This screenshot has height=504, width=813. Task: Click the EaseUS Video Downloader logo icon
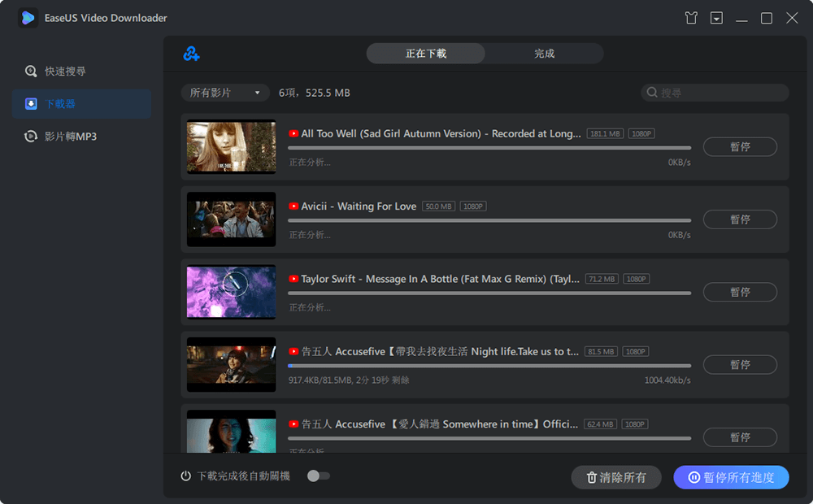tap(28, 18)
